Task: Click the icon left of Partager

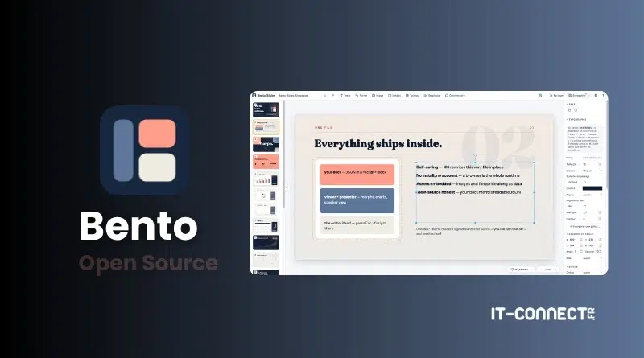Action: [540, 95]
